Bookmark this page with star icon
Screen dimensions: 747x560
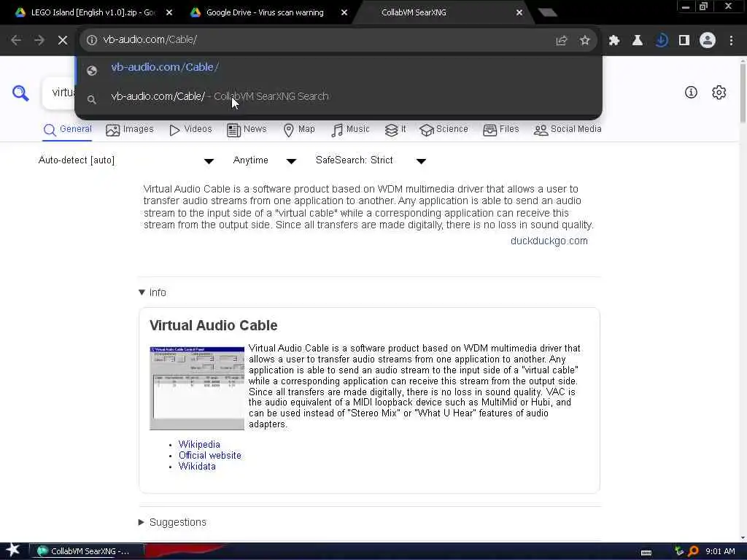tap(584, 41)
